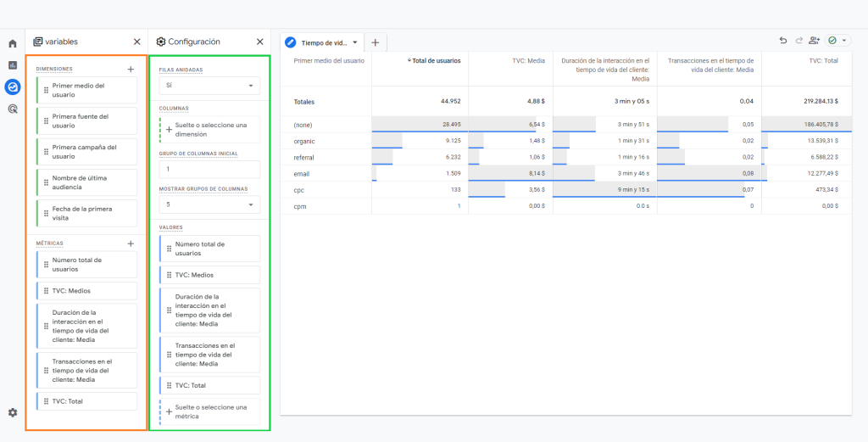Open the Advertising icon in sidebar

[x=12, y=109]
